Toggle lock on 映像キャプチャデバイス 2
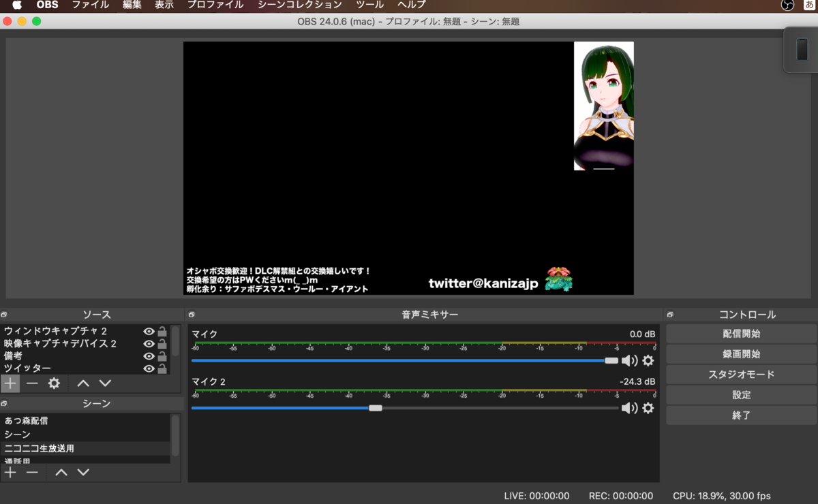The height and width of the screenshot is (504, 818). (162, 344)
